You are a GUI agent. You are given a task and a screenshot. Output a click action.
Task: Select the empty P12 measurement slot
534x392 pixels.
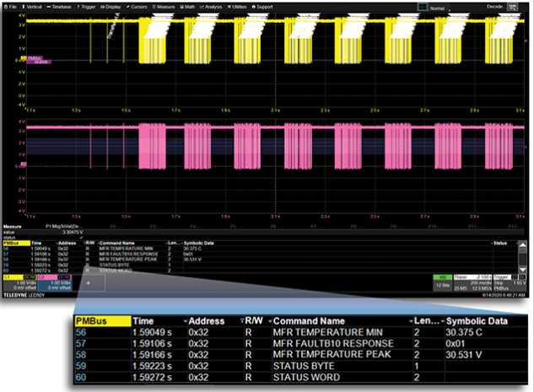[516, 226]
